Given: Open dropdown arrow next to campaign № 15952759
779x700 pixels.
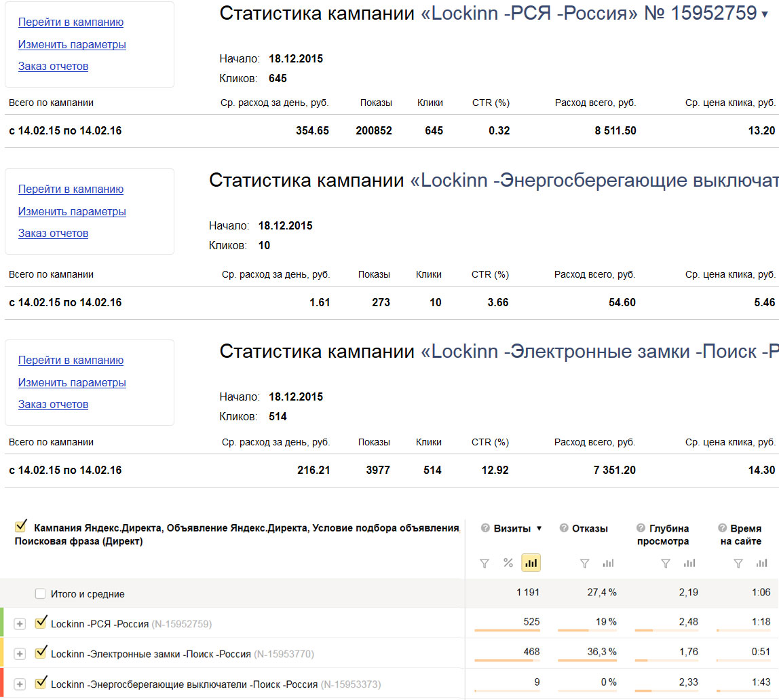Looking at the screenshot, I should coord(765,15).
